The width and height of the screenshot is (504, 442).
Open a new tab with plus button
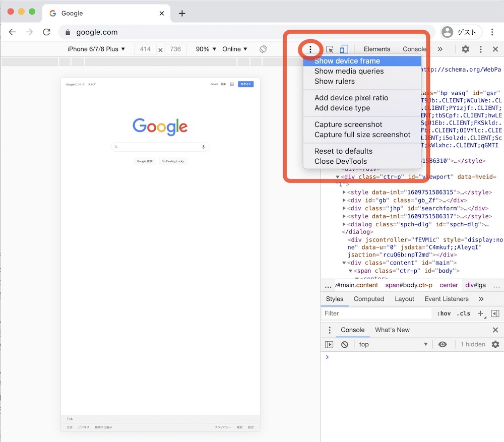tap(182, 13)
